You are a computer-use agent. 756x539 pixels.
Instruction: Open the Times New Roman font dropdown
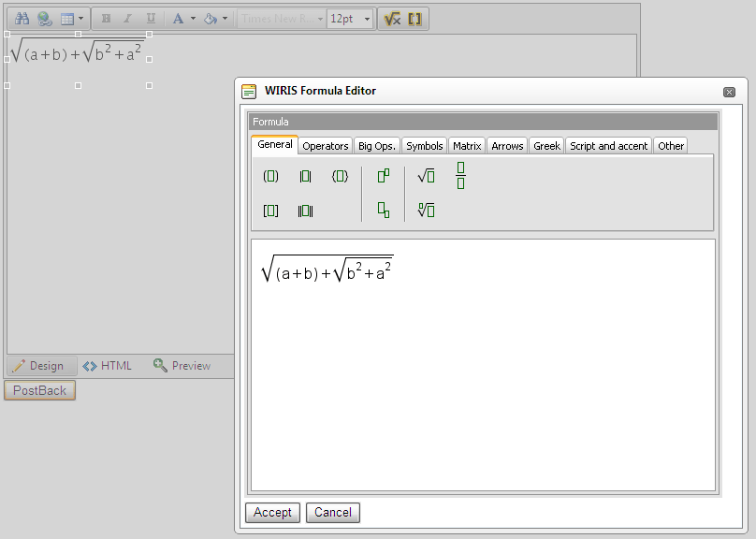coord(282,19)
